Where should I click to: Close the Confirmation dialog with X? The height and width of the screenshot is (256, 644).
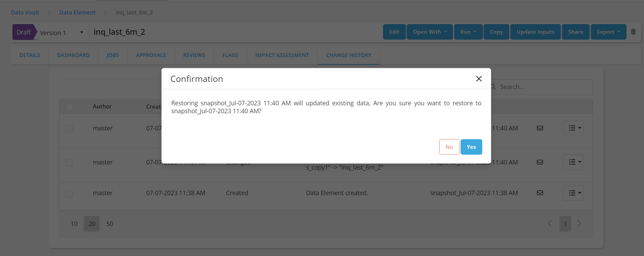pyautogui.click(x=479, y=79)
